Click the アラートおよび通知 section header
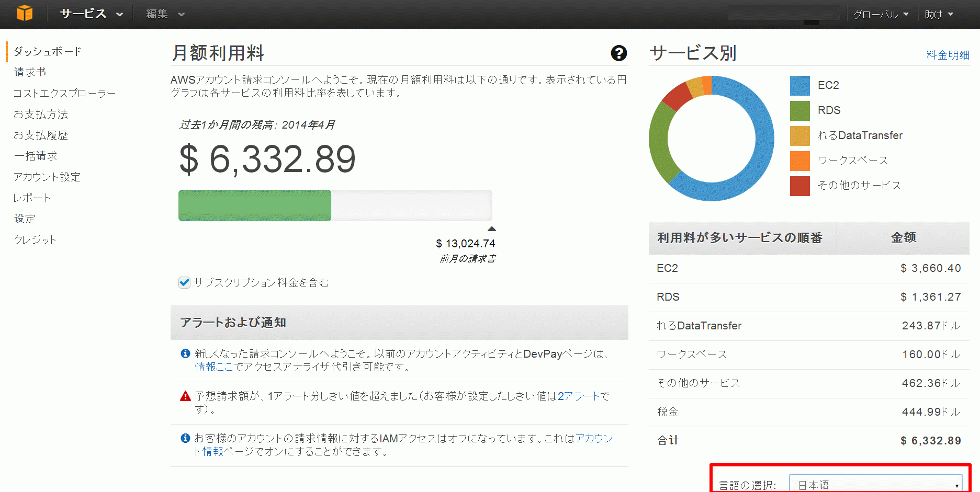 (399, 323)
